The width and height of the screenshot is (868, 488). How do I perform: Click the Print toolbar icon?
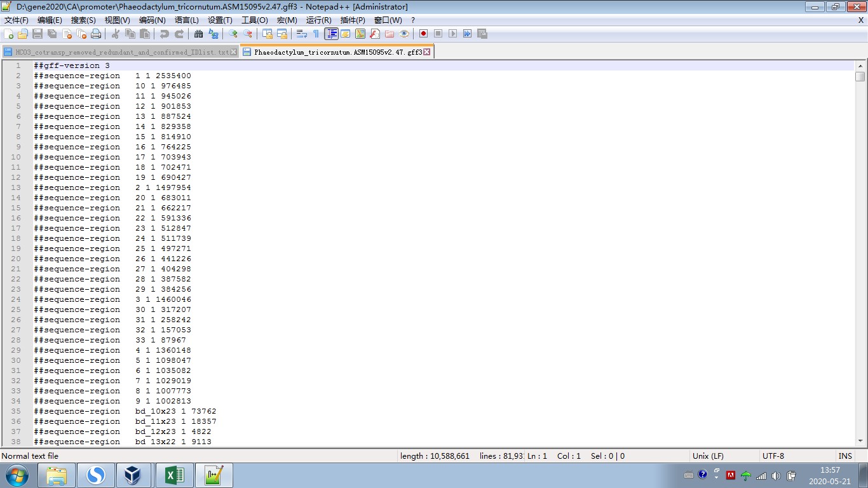(96, 34)
